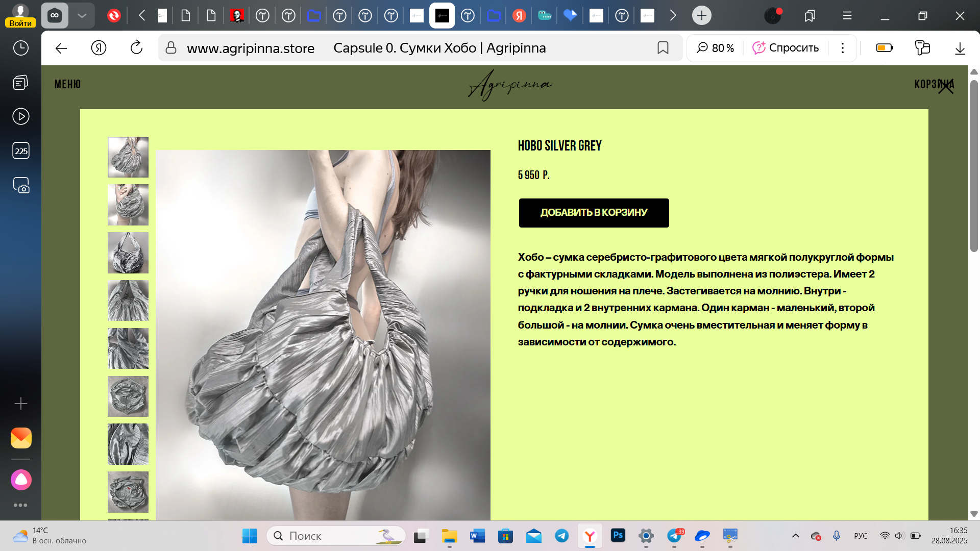Screen dimensions: 980x551
Task: Switch to the red Яндекс tab
Action: [519, 15]
